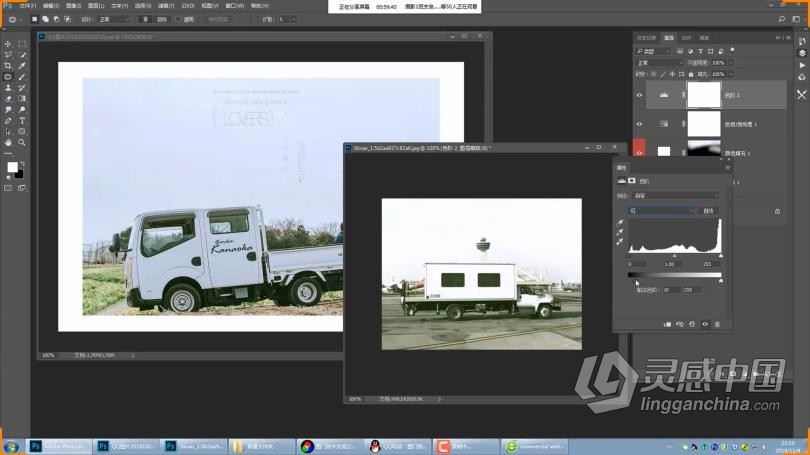Change the screen mode icon in toolbox
The width and height of the screenshot is (810, 455).
[22, 188]
